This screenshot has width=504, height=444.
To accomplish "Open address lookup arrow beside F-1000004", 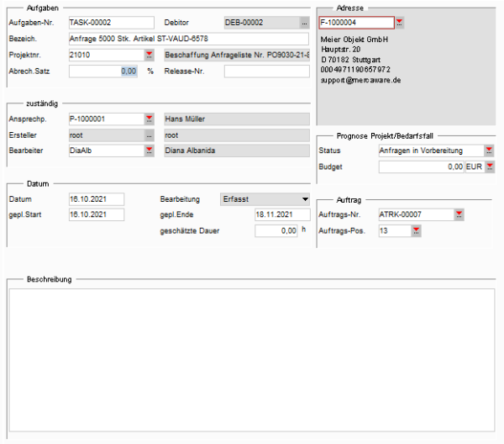I will click(400, 23).
